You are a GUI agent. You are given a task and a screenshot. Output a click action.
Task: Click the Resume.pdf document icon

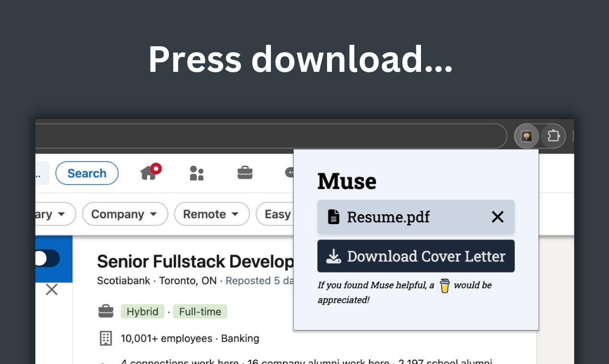click(333, 217)
